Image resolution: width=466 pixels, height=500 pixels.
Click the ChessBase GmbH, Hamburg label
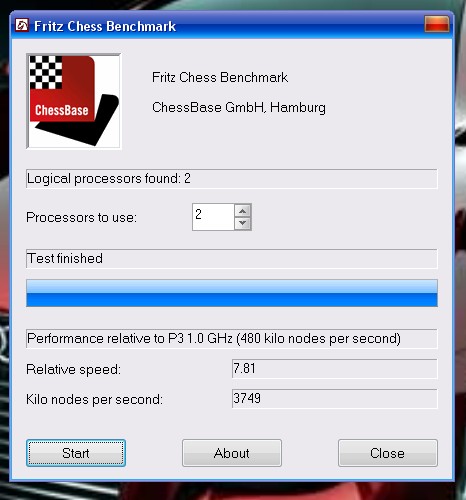pos(239,108)
